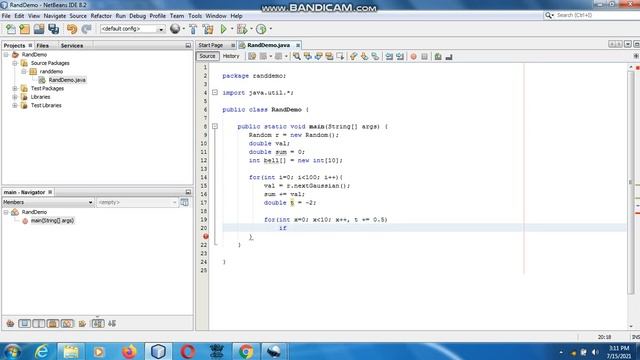Image resolution: width=640 pixels, height=360 pixels.
Task: Expand the Test Libraries tree node
Action: (15, 105)
